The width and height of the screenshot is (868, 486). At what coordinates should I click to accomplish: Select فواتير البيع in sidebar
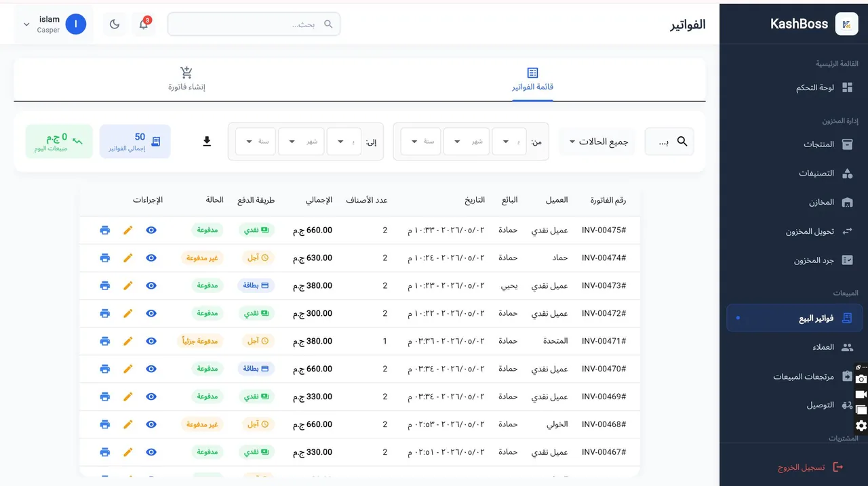[793, 318]
